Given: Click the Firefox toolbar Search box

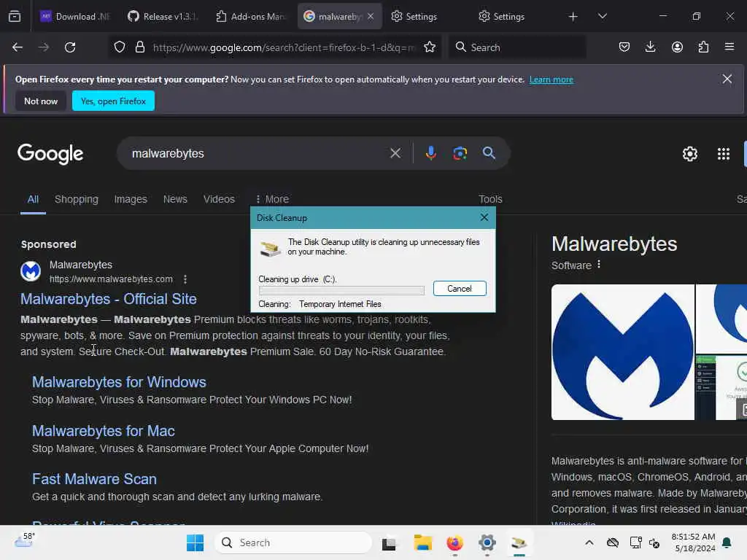Looking at the screenshot, I should (x=517, y=47).
